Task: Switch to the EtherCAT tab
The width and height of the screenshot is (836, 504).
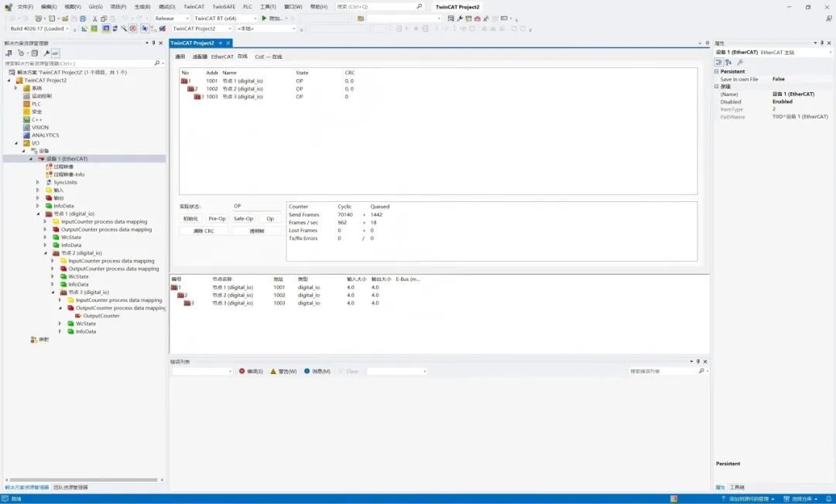Action: pyautogui.click(x=222, y=57)
